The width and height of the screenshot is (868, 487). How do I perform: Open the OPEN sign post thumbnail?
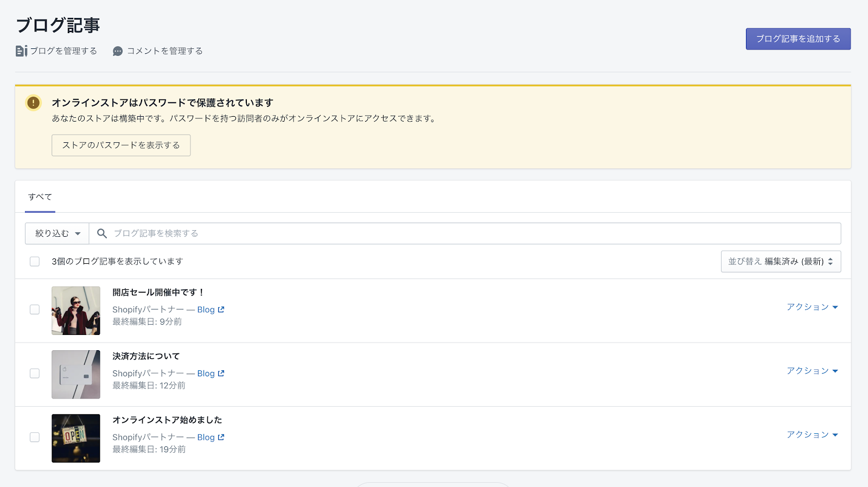[x=76, y=438]
